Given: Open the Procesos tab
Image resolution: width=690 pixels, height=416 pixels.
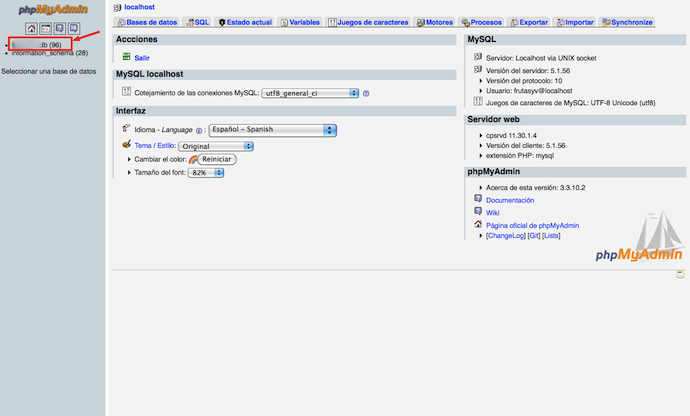Looking at the screenshot, I should pyautogui.click(x=481, y=22).
